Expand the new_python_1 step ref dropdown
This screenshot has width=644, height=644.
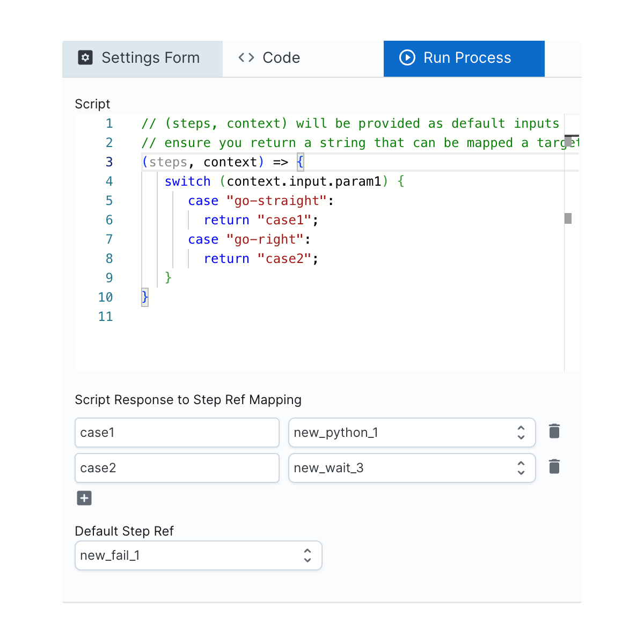coord(412,433)
